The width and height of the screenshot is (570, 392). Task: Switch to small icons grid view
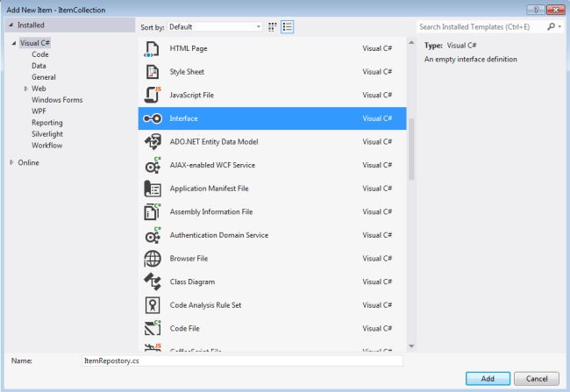pyautogui.click(x=272, y=27)
